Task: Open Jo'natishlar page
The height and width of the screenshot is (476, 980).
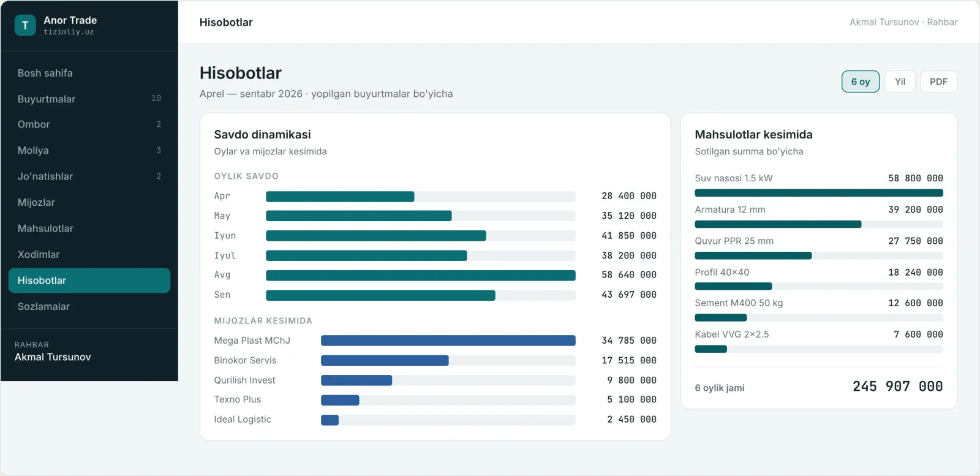Action: [89, 176]
